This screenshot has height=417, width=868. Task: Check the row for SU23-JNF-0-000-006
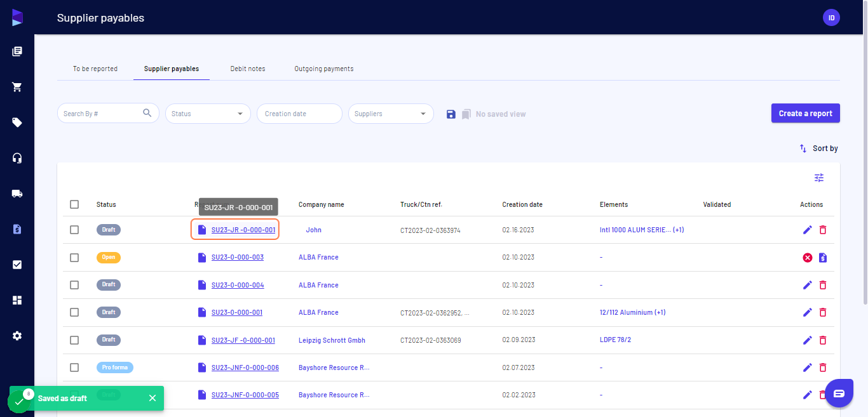pos(74,367)
